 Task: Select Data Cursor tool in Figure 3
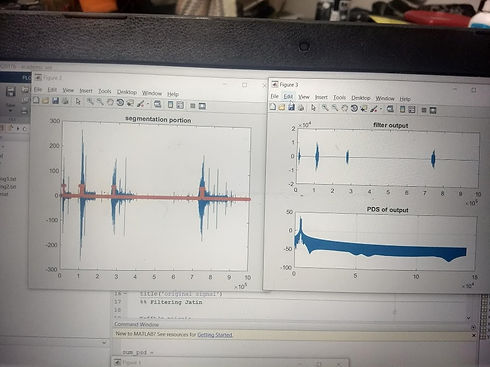coord(364,108)
